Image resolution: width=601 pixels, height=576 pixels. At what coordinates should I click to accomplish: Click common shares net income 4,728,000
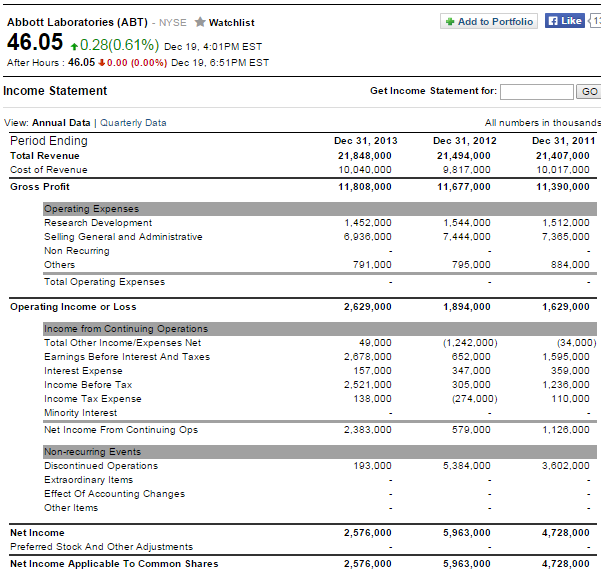pos(566,564)
